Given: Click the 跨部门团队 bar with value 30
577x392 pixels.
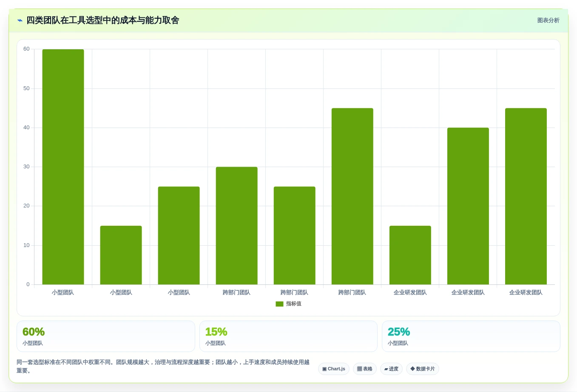Looking at the screenshot, I should 237,226.
